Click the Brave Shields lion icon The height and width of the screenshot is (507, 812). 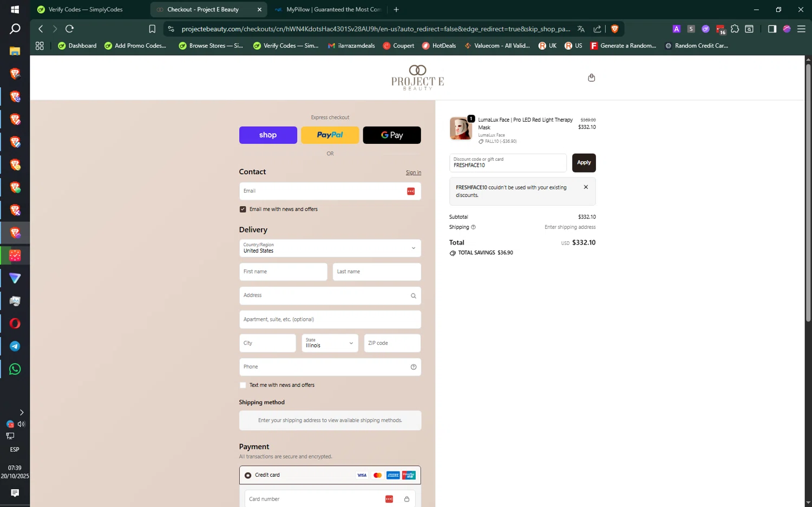click(x=614, y=29)
